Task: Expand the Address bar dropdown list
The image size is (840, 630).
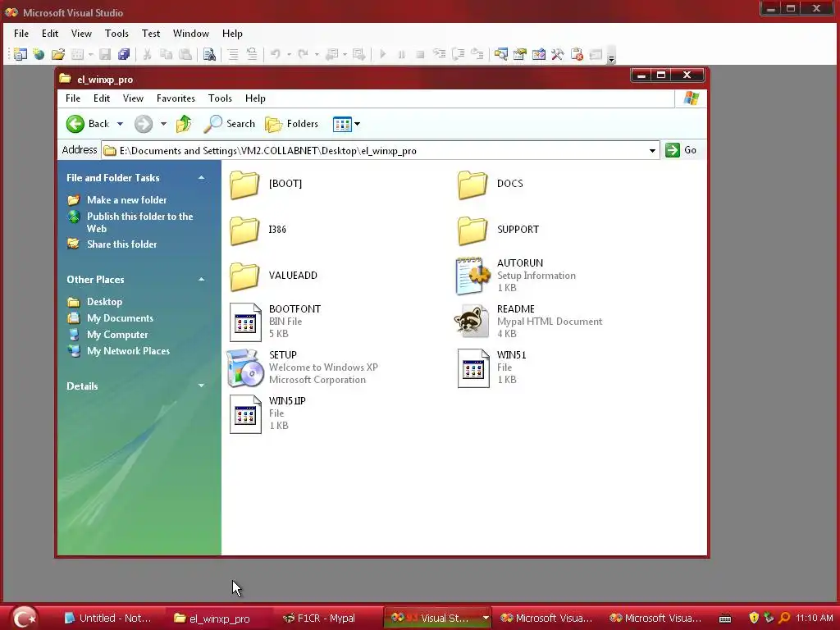Action: (x=652, y=151)
